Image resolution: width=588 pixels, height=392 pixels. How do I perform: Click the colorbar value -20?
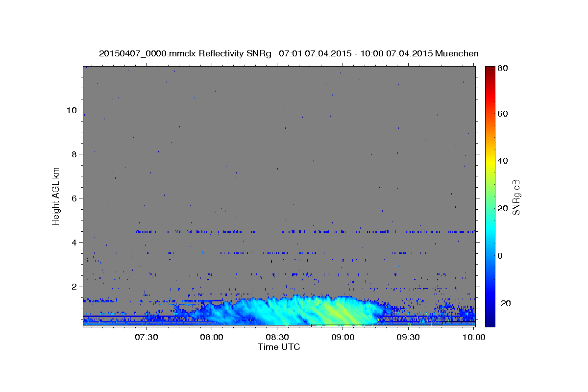(504, 303)
